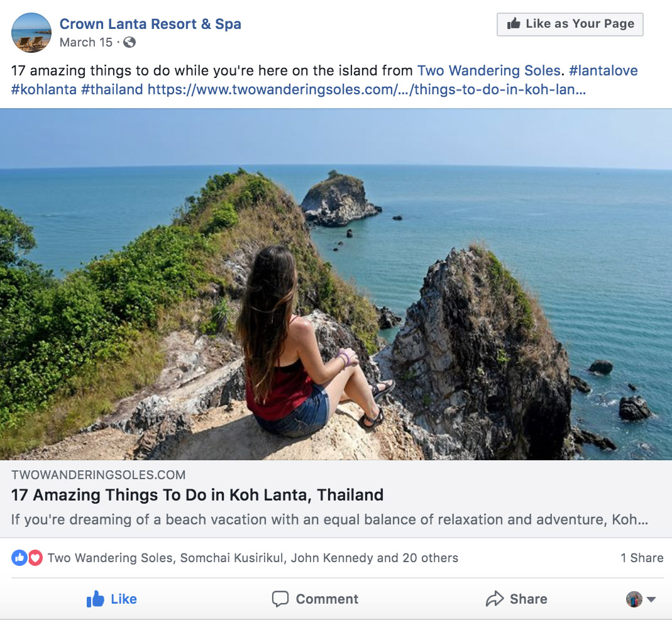Click the Comment speech bubble button

pos(315,599)
